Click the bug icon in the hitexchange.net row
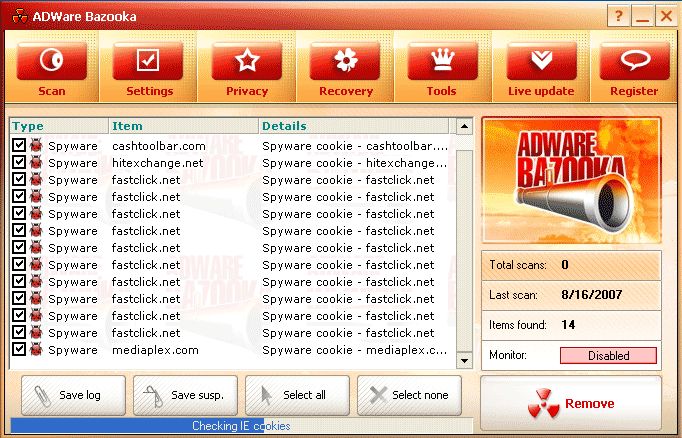The width and height of the screenshot is (682, 438). (x=36, y=162)
